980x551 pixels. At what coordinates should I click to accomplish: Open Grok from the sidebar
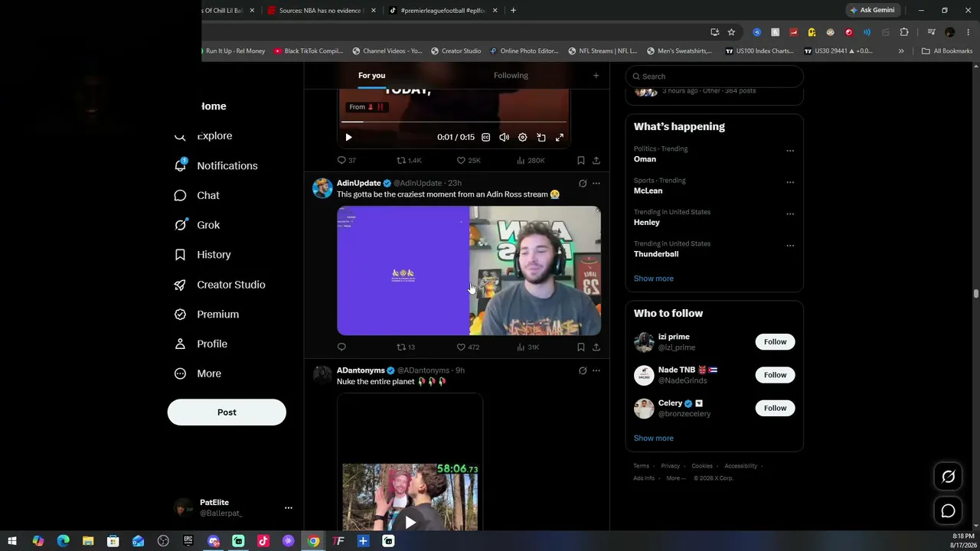tap(197, 225)
